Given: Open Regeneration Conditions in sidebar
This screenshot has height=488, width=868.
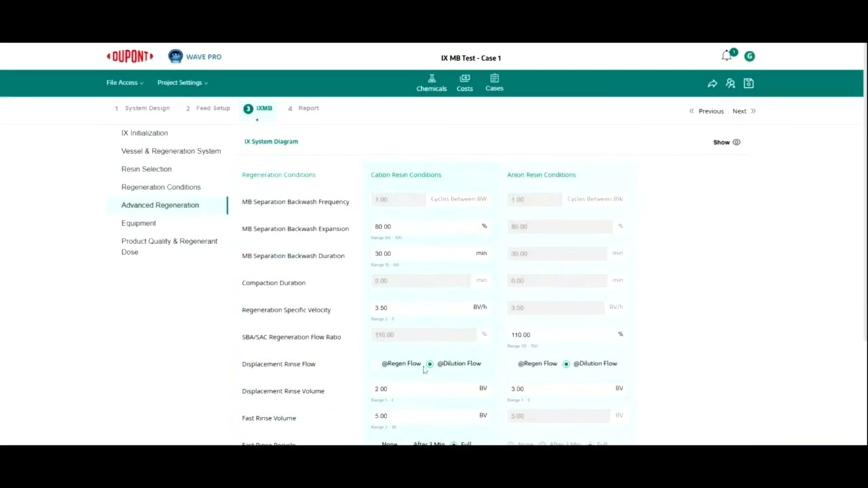Looking at the screenshot, I should coord(161,187).
